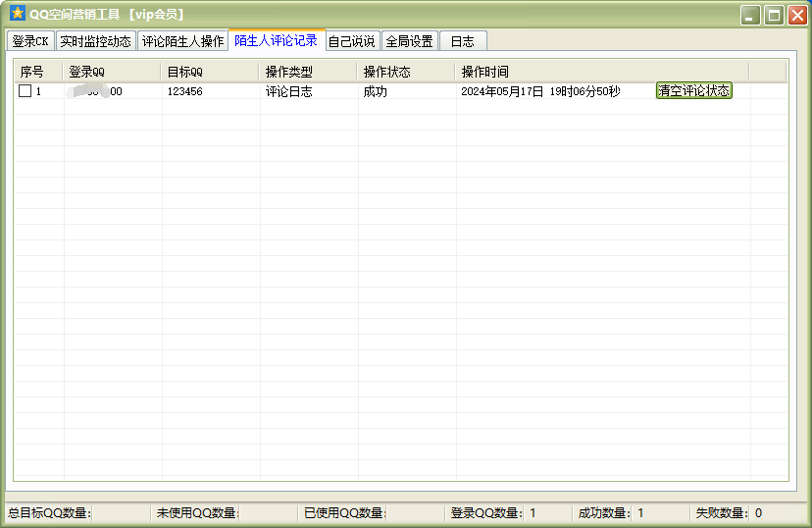Click the 序号 column header
The height and width of the screenshot is (528, 812).
coord(38,72)
